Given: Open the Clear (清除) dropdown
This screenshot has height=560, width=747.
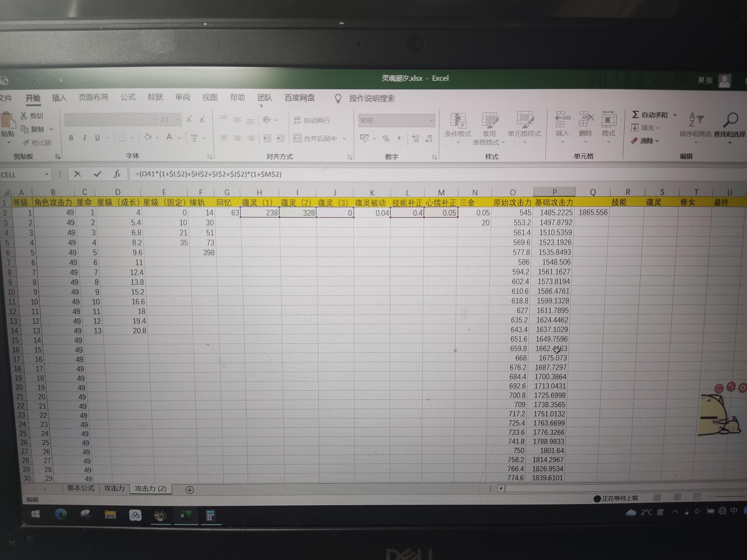Looking at the screenshot, I should 645,141.
